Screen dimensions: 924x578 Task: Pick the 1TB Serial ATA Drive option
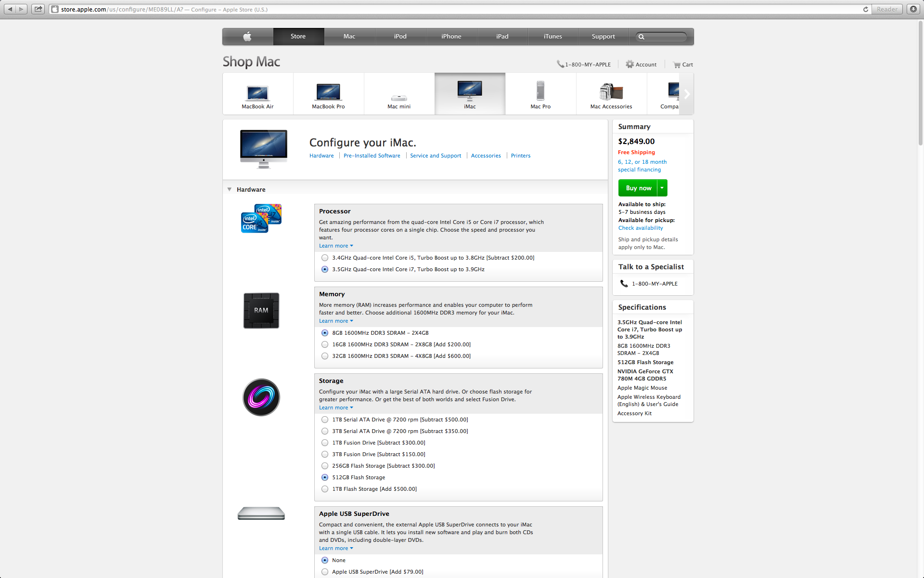(x=325, y=420)
